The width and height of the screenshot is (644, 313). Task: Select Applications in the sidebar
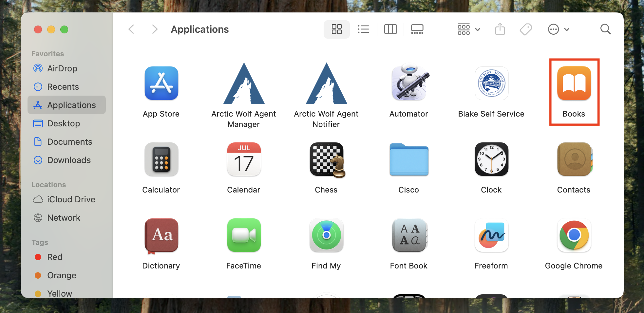pos(66,105)
